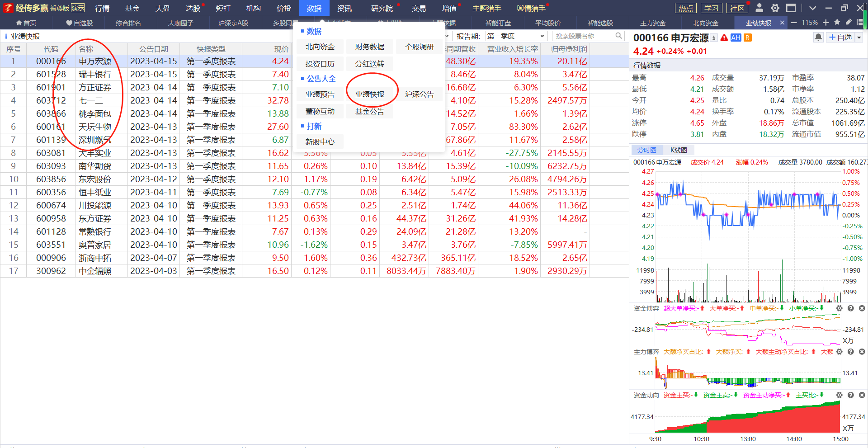Click the alert bell icon

click(x=818, y=38)
